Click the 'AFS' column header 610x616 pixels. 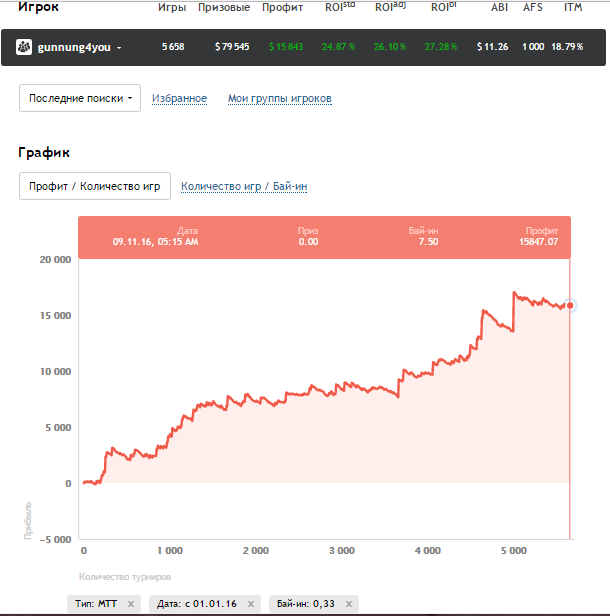pos(534,8)
